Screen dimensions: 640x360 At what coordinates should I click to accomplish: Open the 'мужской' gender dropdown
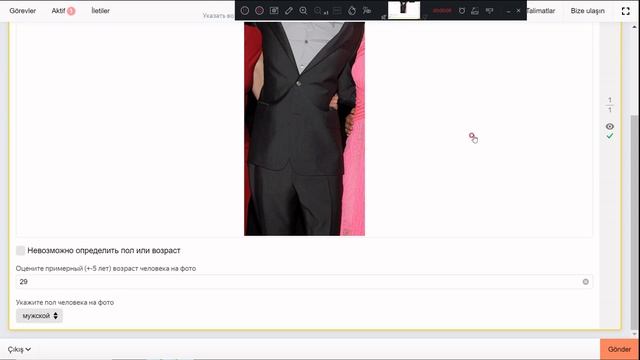coord(39,316)
